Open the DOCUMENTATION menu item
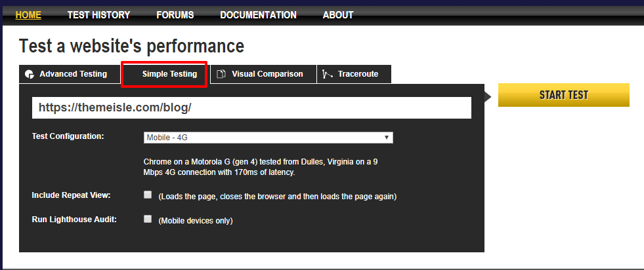 258,15
